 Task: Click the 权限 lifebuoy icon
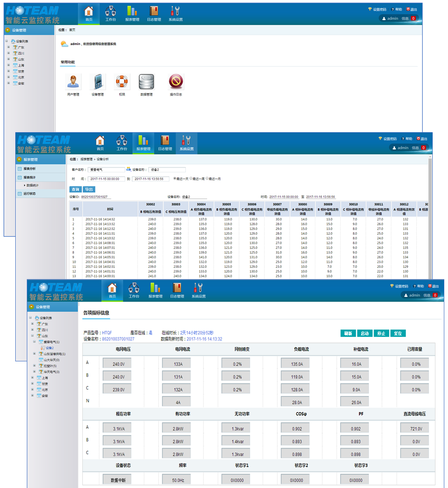tap(122, 82)
